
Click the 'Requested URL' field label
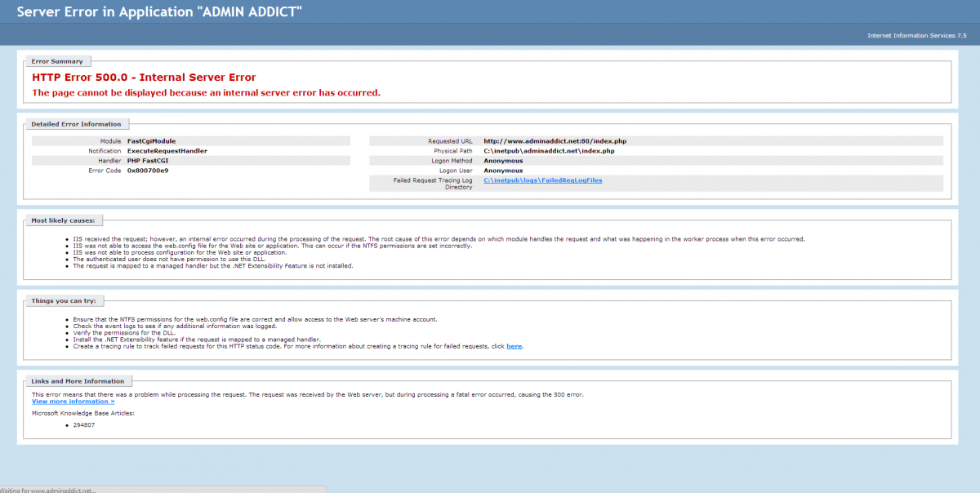(450, 140)
